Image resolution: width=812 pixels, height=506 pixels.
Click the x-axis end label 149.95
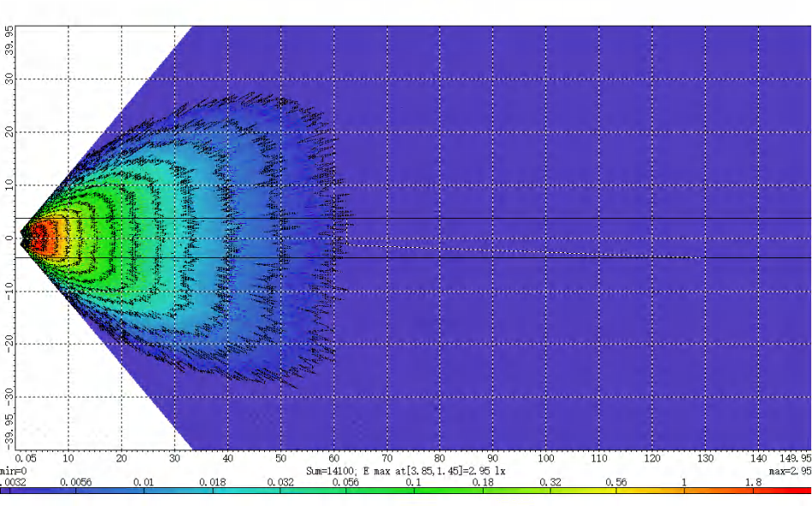[796, 458]
